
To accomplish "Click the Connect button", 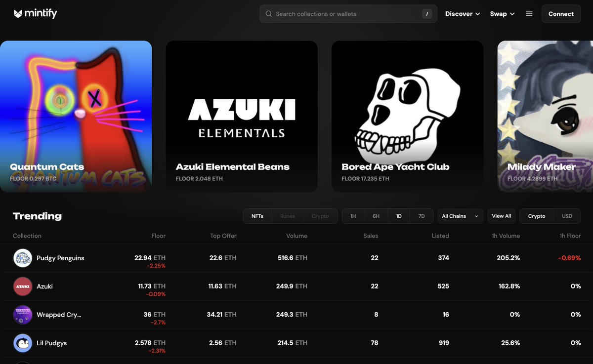I will (x=561, y=14).
